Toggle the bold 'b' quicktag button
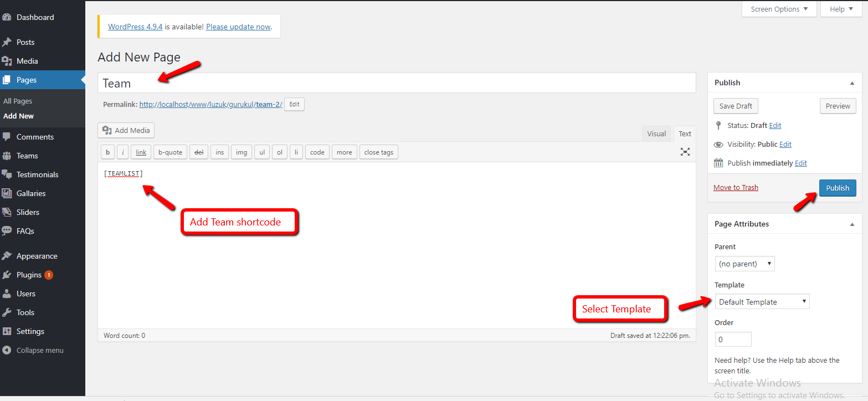This screenshot has width=868, height=401. point(107,152)
